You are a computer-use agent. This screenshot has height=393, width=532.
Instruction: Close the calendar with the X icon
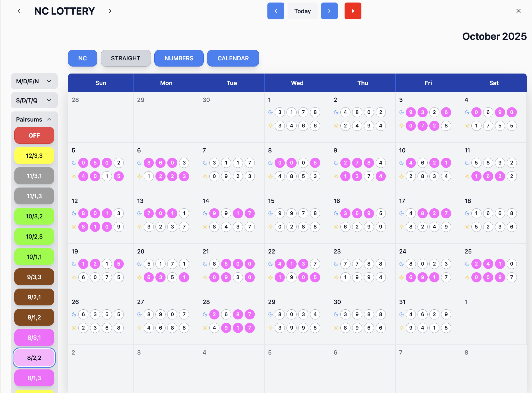518,11
